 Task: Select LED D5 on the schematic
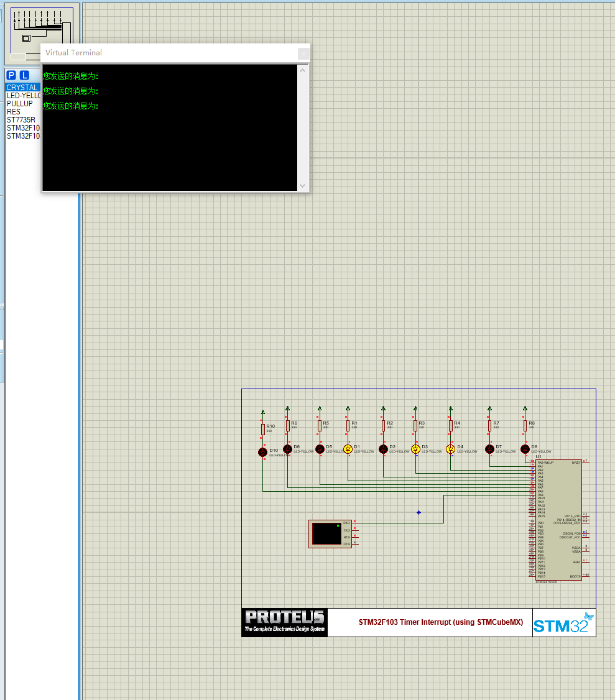click(320, 449)
